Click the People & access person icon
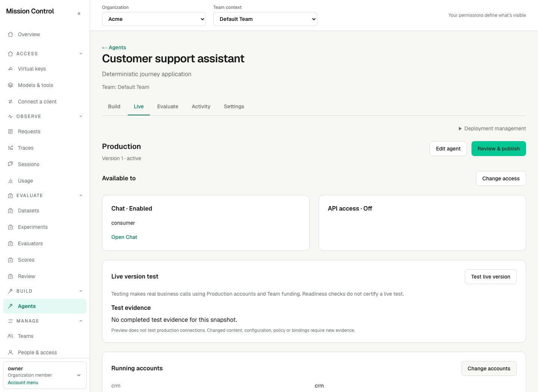Screen dimensions: 538x392 [10, 352]
